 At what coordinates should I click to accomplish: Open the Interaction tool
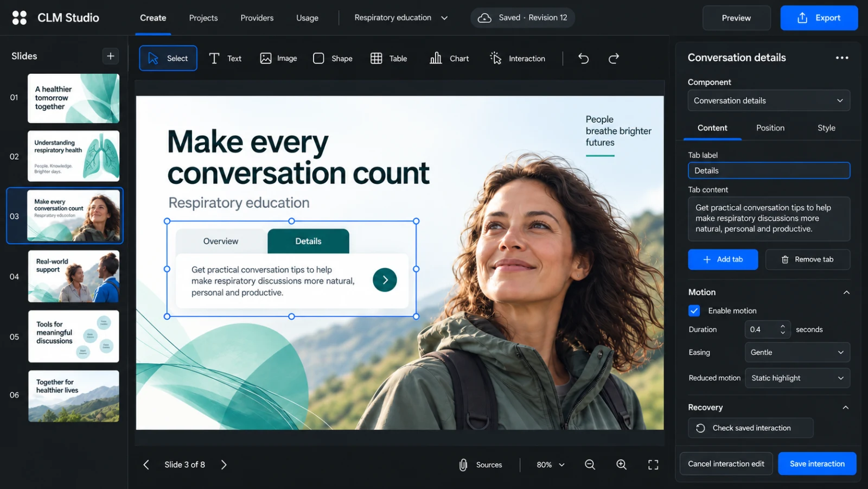tap(518, 58)
